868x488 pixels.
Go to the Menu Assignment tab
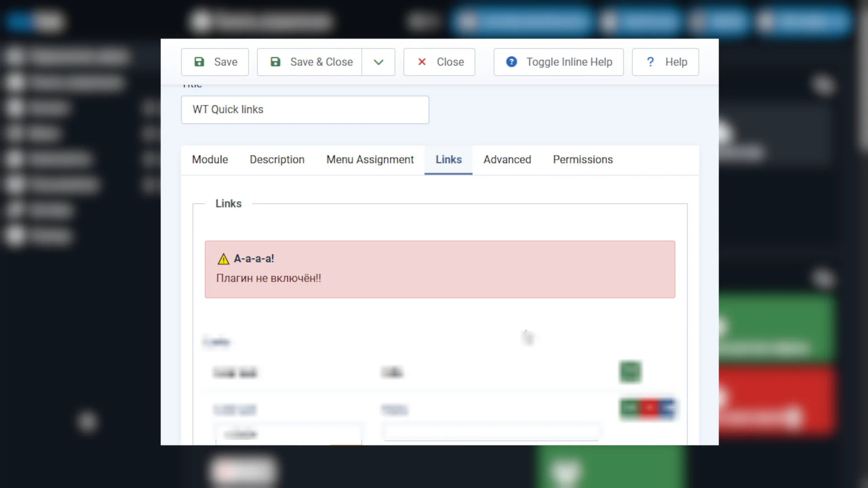point(370,160)
